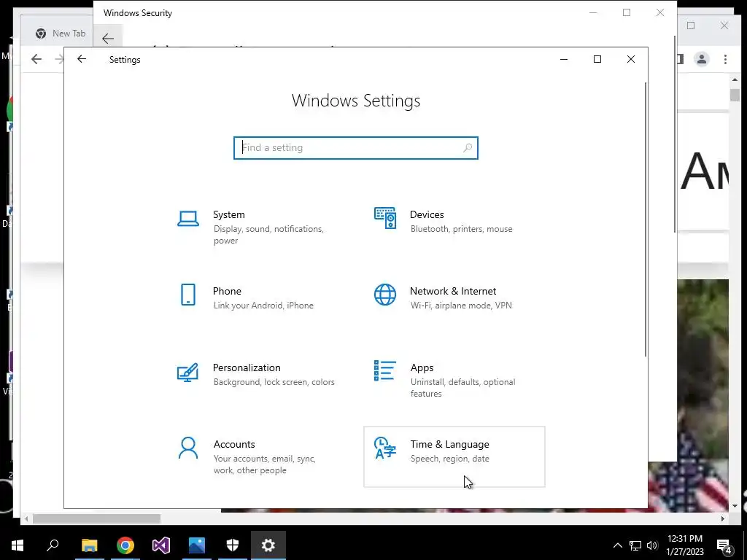This screenshot has width=747, height=560.
Task: Open Chrome three-dot menu
Action: click(x=725, y=59)
